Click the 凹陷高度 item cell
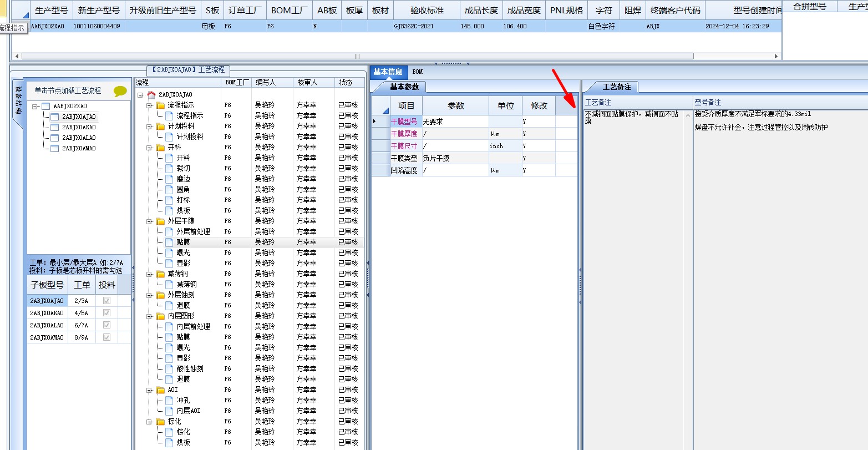The height and width of the screenshot is (450, 868). pos(406,170)
